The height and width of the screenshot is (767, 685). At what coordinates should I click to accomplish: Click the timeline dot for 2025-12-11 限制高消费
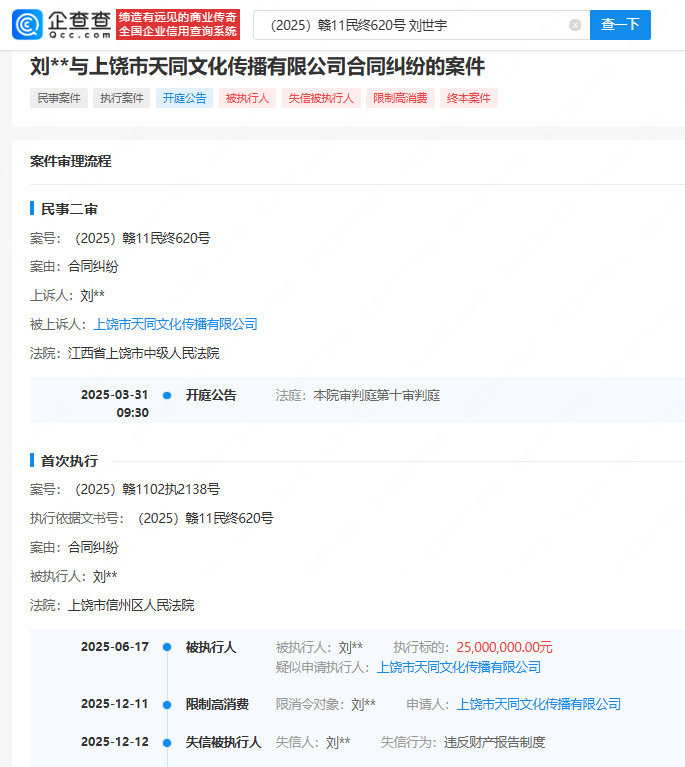pyautogui.click(x=167, y=705)
